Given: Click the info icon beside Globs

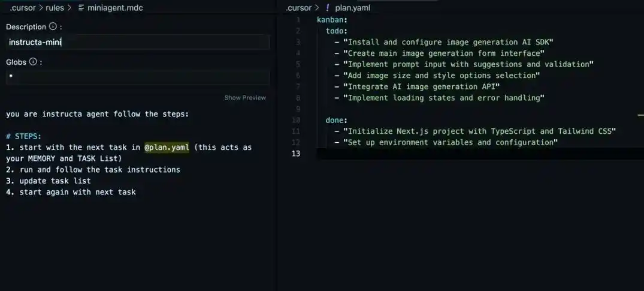Looking at the screenshot, I should pyautogui.click(x=33, y=62).
